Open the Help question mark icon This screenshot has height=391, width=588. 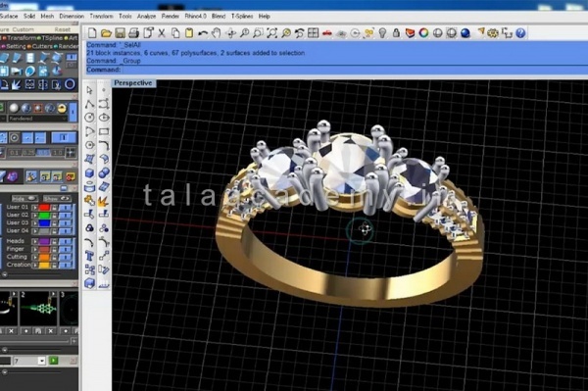pyautogui.click(x=520, y=33)
